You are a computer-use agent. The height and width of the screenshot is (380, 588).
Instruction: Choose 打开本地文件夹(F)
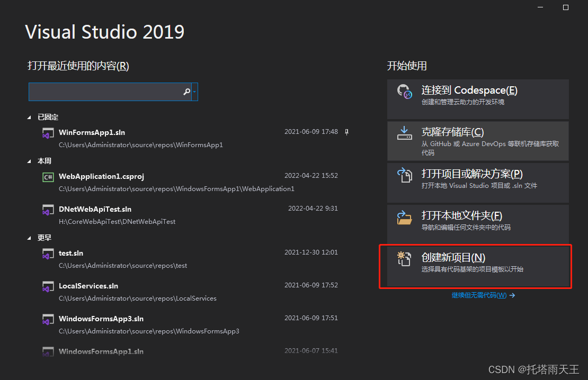click(478, 224)
